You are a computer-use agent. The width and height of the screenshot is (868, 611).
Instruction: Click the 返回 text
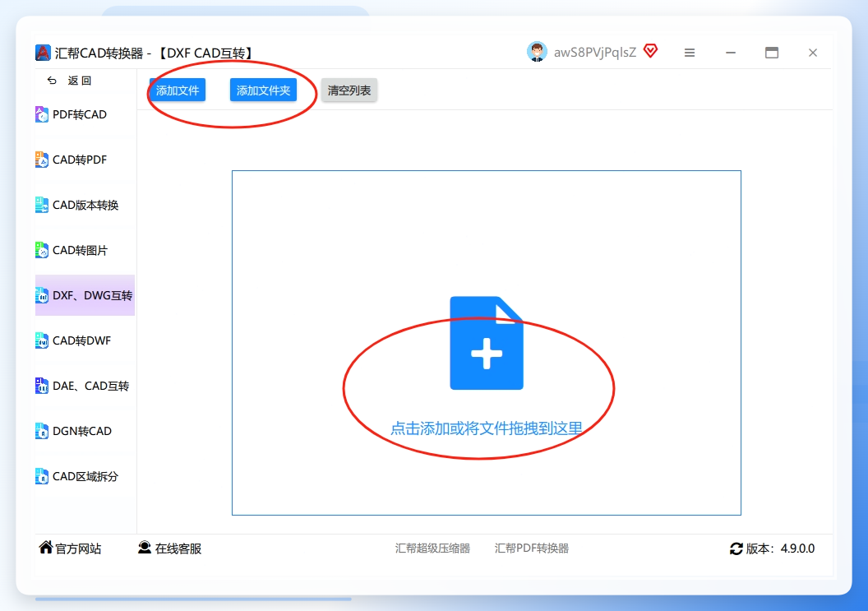coord(80,81)
